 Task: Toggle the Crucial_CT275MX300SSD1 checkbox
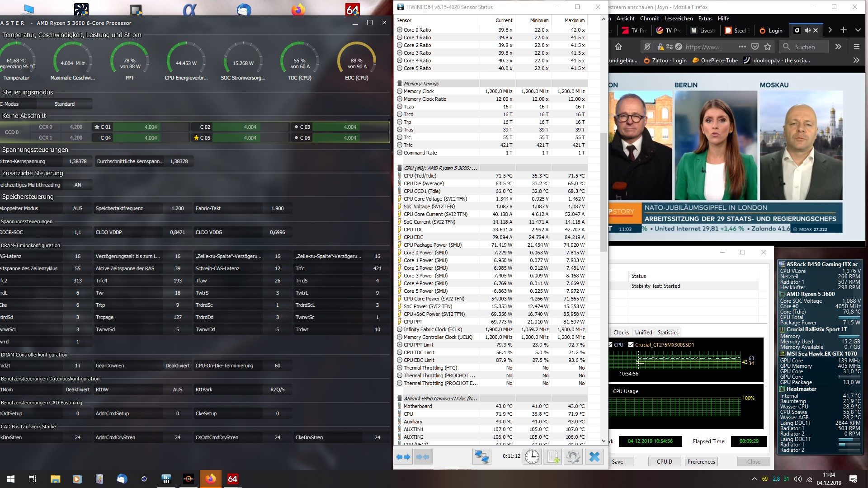(631, 345)
